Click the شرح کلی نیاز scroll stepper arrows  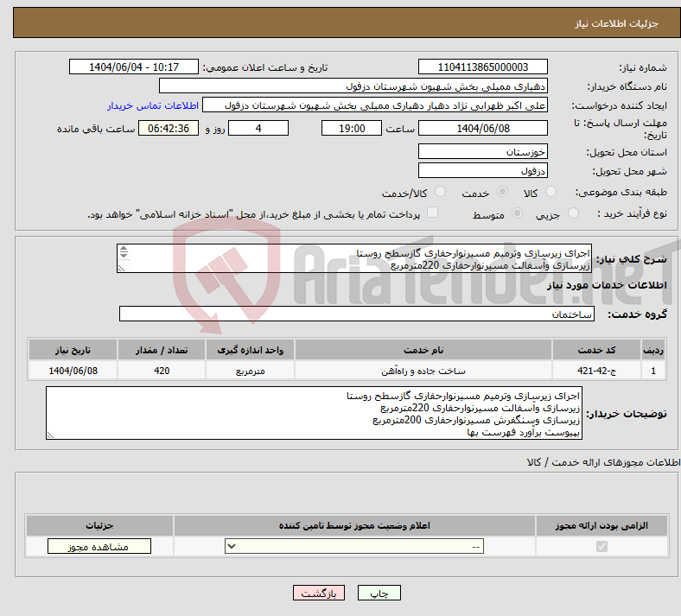click(124, 251)
